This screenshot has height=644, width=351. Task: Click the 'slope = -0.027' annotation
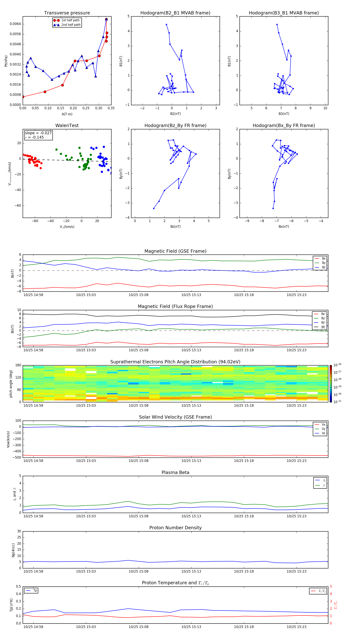pos(38,133)
